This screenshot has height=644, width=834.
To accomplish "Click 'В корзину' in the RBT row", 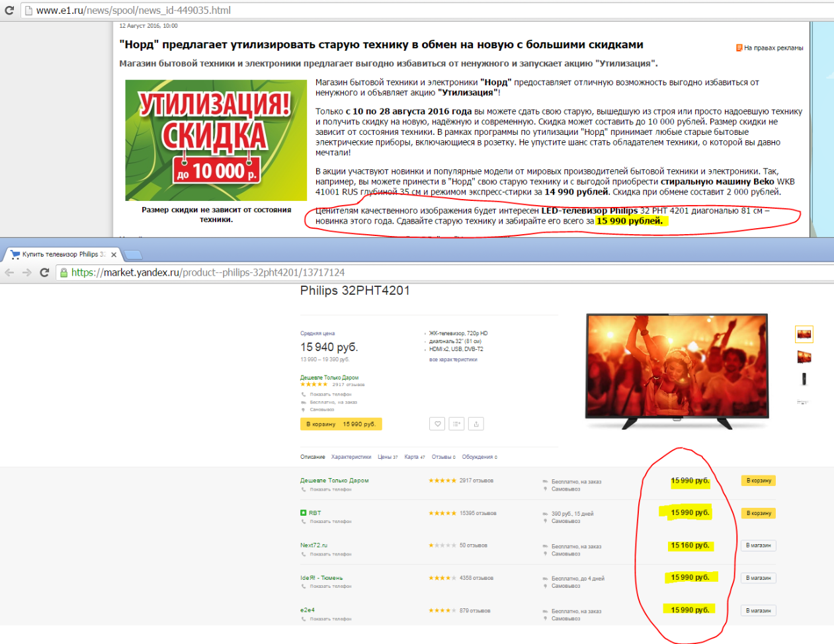I will [759, 513].
